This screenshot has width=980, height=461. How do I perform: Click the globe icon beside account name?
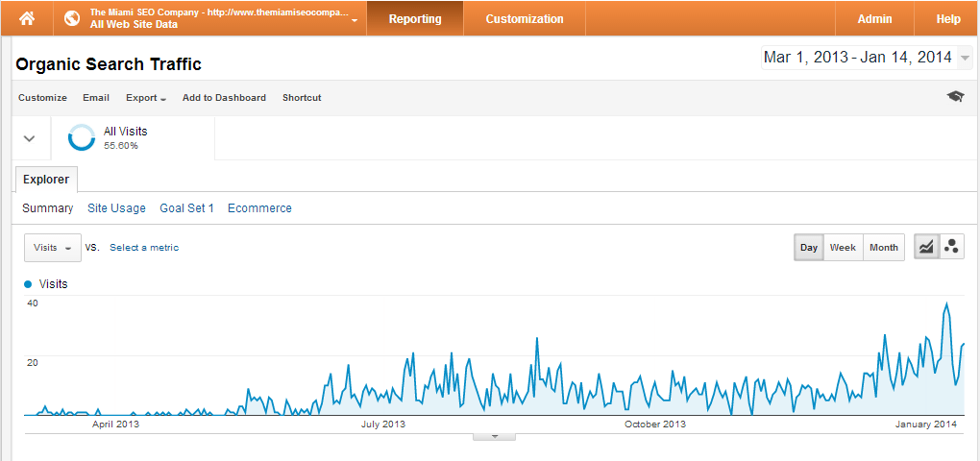point(72,18)
